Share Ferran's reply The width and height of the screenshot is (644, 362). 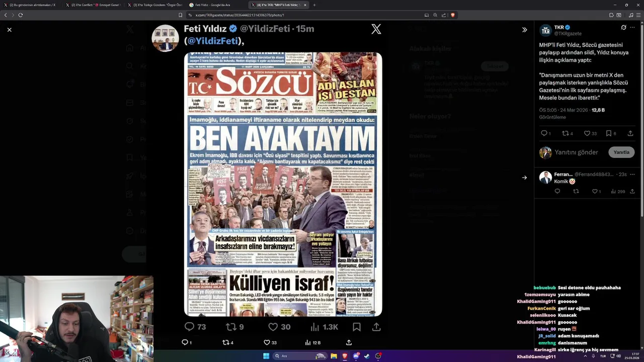click(632, 191)
